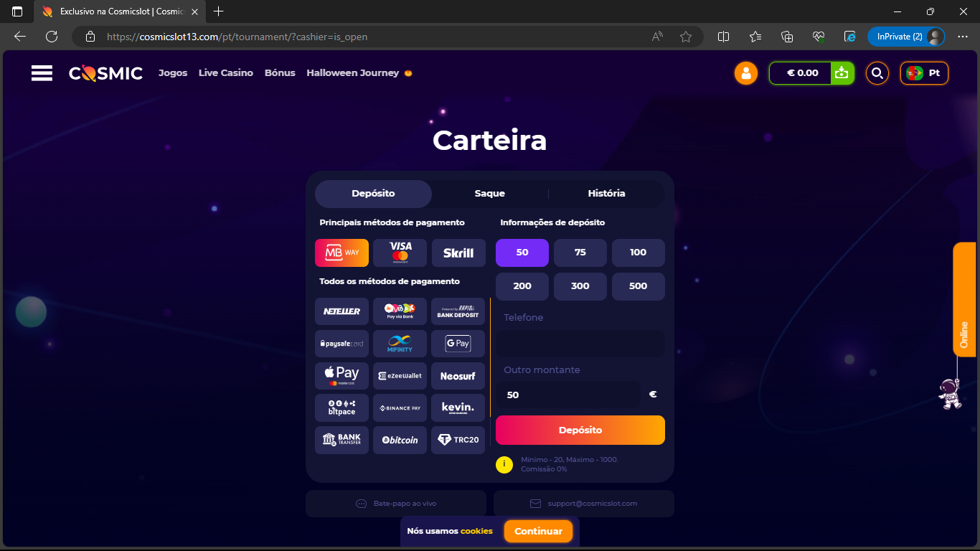Image resolution: width=980 pixels, height=551 pixels.
Task: Accept cookies with Continuar button
Action: (538, 532)
